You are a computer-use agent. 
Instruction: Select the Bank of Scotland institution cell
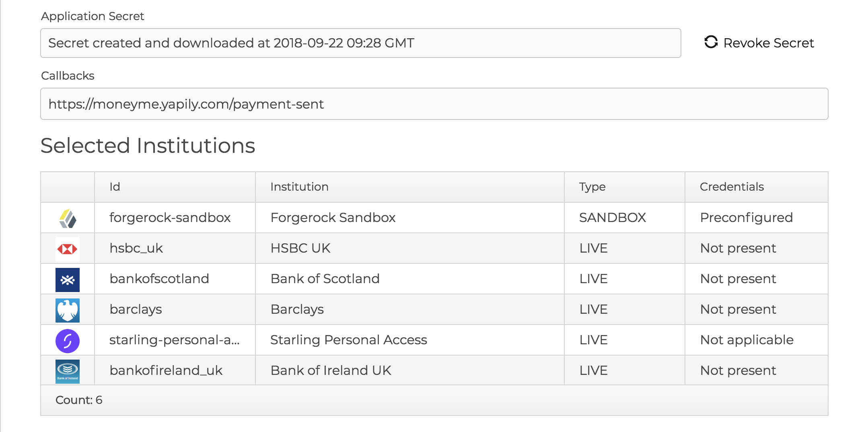(x=409, y=279)
